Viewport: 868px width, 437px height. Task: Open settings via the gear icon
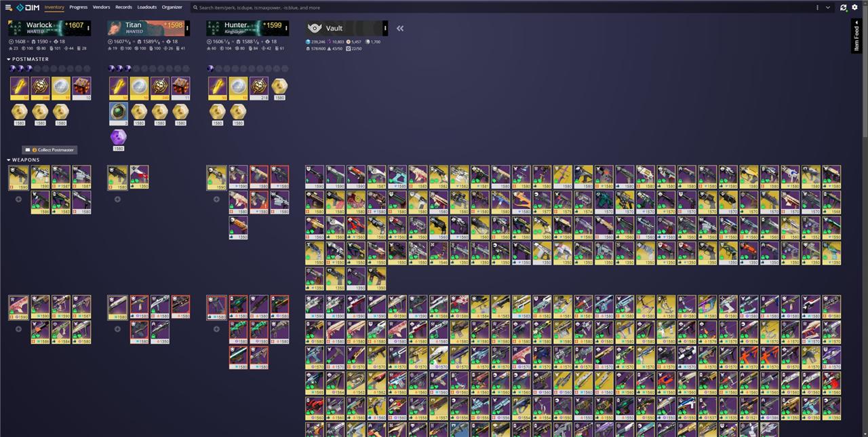[x=855, y=7]
